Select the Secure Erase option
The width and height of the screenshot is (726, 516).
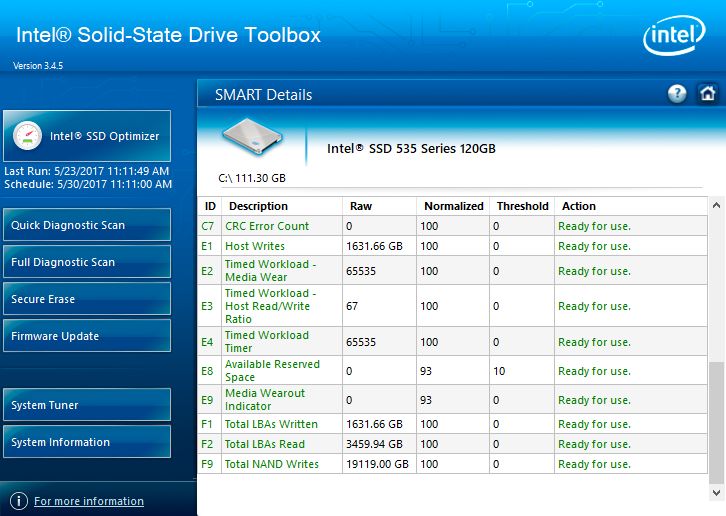(x=87, y=299)
